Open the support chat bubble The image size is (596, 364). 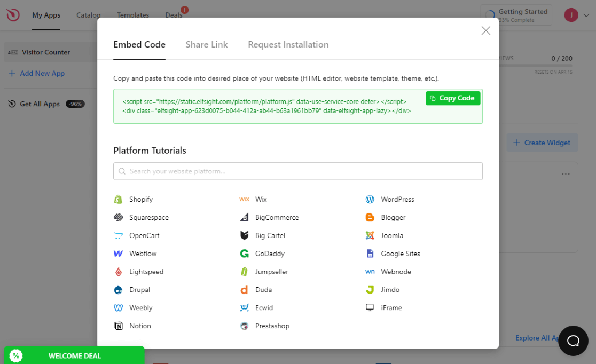tap(573, 341)
